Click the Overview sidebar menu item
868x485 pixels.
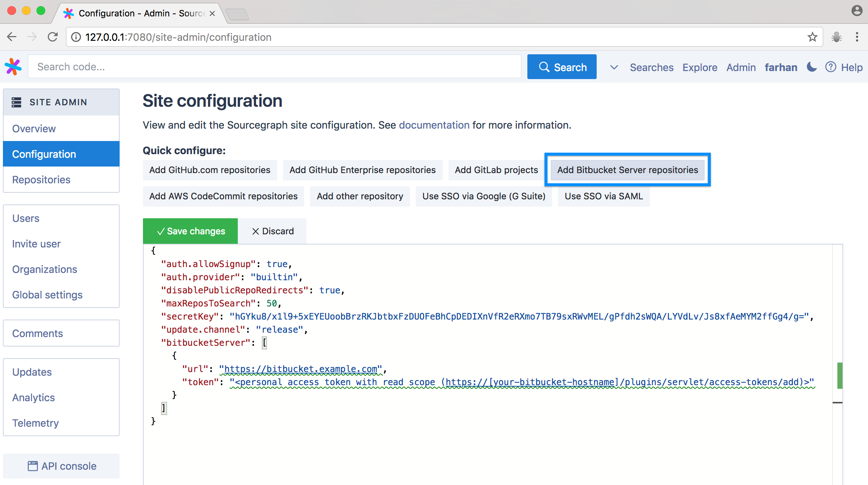pos(34,129)
